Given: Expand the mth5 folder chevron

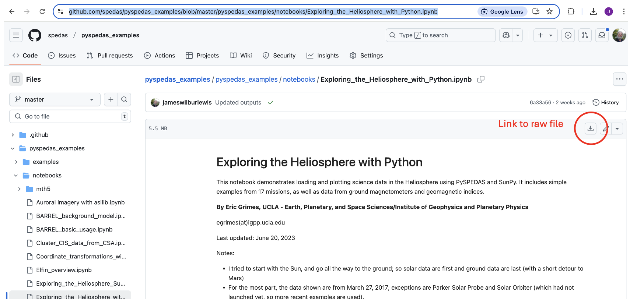Looking at the screenshot, I should click(x=19, y=189).
